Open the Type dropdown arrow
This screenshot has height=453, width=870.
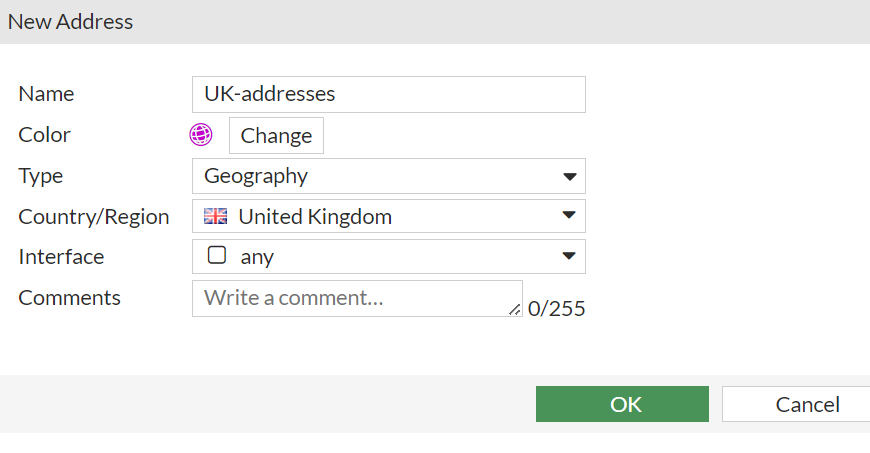click(569, 176)
